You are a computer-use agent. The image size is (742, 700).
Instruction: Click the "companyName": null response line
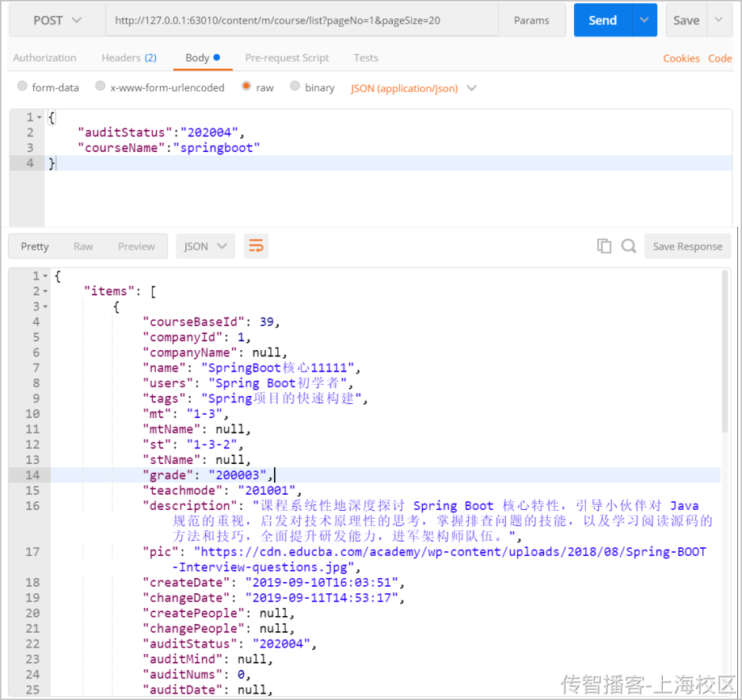coord(215,352)
